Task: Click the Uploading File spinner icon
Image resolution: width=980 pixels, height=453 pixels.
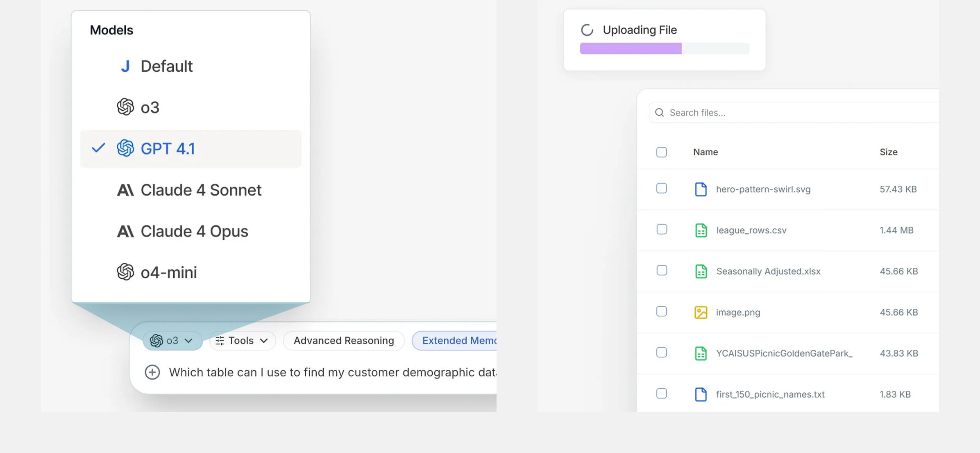Action: pos(587,30)
